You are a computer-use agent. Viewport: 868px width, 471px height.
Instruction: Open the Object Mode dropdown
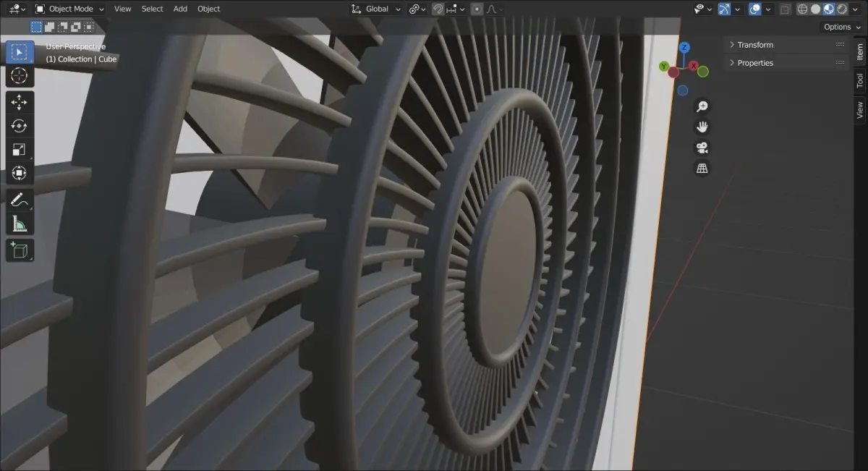[69, 9]
